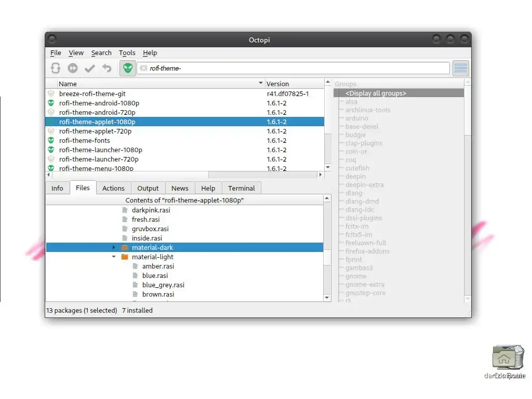Click file icon next to fresh.rasi
The width and height of the screenshot is (532, 399).
coord(125,220)
